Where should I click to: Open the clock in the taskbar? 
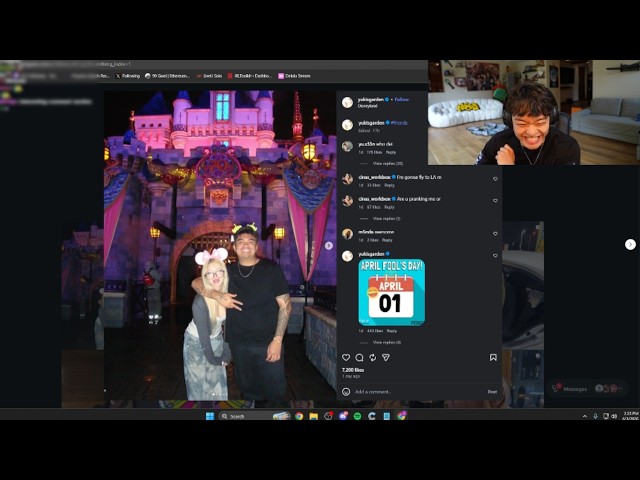pyautogui.click(x=631, y=416)
